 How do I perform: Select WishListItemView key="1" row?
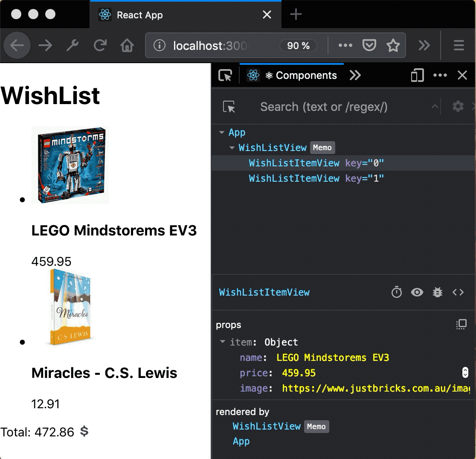pos(343,178)
